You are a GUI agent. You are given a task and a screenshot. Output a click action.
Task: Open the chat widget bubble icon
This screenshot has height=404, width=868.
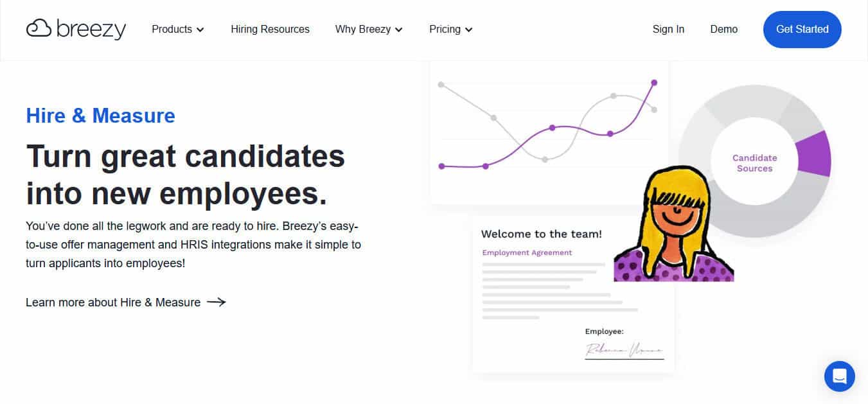point(839,376)
